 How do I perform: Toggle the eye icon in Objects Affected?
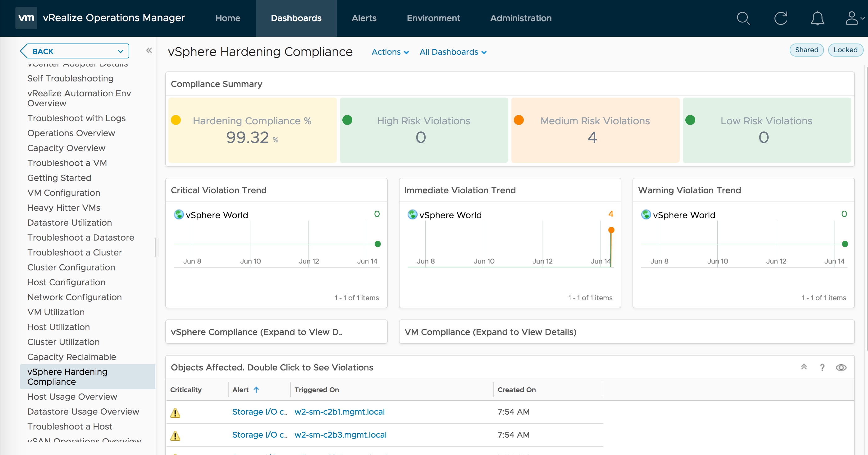tap(841, 367)
